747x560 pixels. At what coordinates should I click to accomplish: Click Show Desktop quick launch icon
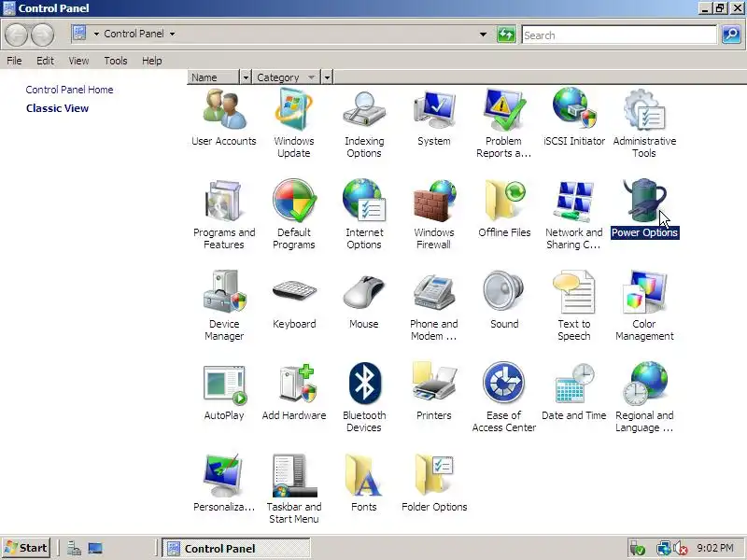coord(95,549)
